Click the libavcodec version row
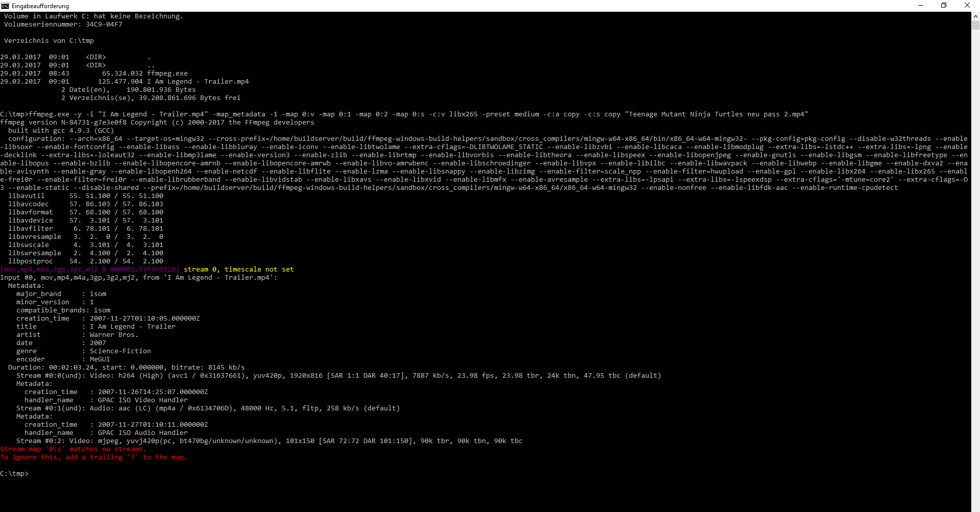Screen dimensions: 980x512 (86, 204)
